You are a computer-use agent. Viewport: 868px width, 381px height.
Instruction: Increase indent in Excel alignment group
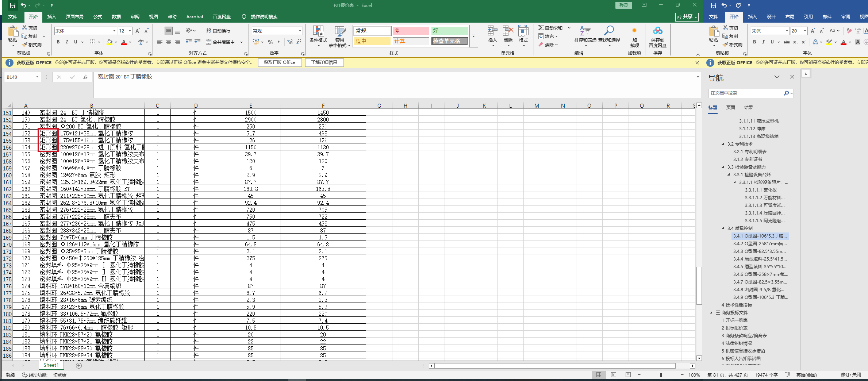coord(197,42)
